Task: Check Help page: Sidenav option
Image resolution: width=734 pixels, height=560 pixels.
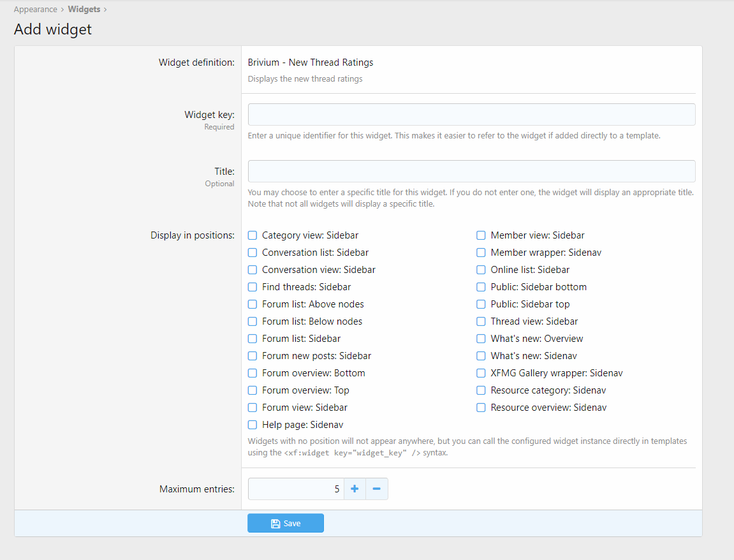Action: (253, 425)
